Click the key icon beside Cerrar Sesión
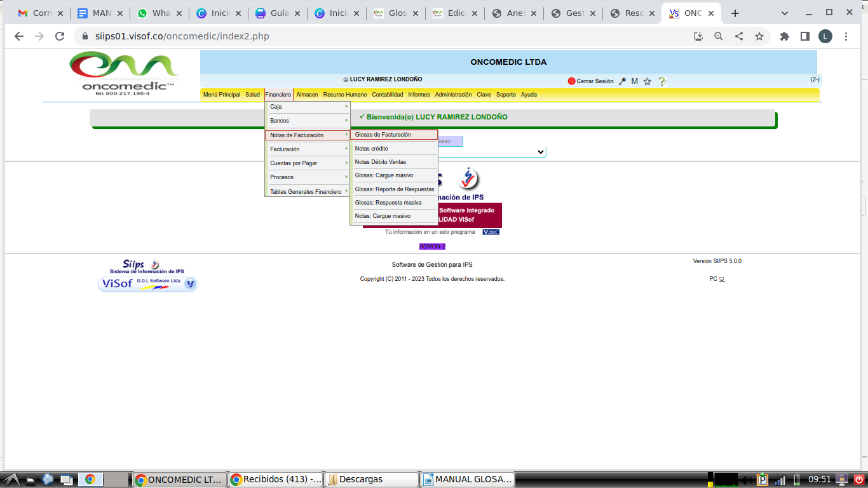This screenshot has width=868, height=488. (623, 81)
